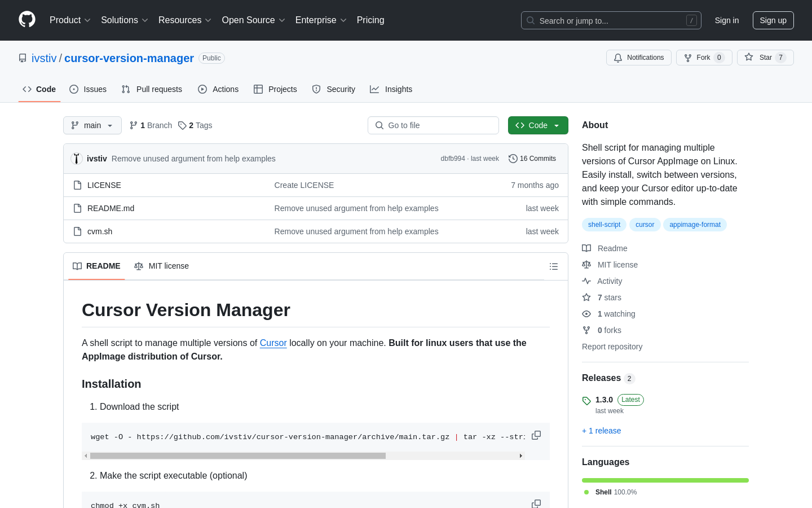Image resolution: width=812 pixels, height=508 pixels.
Task: Open the Shell 100.0% language link
Action: 611,492
